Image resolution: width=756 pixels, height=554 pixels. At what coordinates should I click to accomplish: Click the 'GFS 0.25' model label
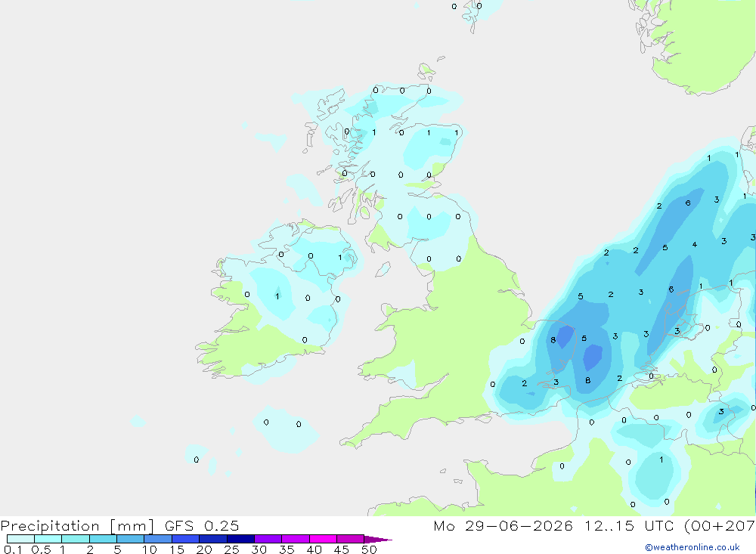pyautogui.click(x=202, y=526)
